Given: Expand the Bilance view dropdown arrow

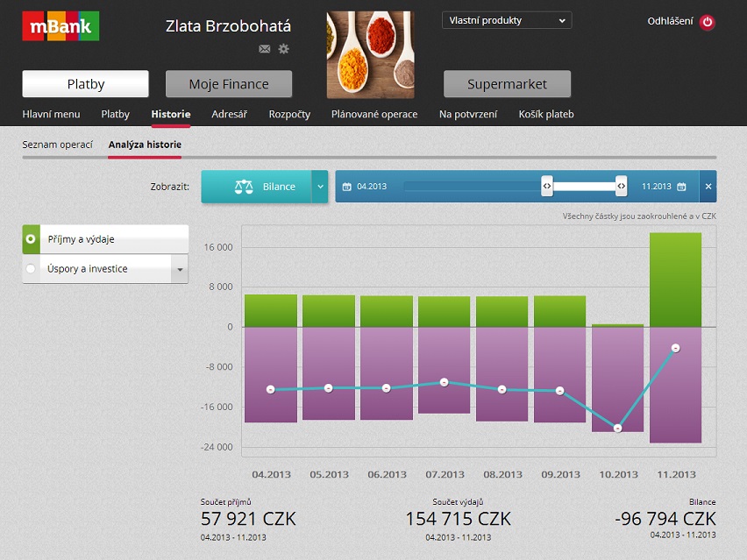Looking at the screenshot, I should [x=320, y=187].
